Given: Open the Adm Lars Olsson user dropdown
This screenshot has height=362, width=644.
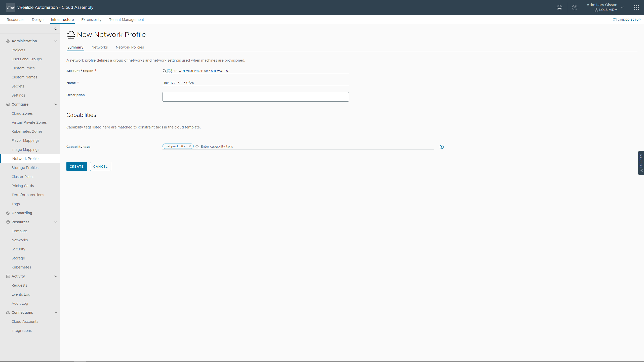Looking at the screenshot, I should coord(605,7).
